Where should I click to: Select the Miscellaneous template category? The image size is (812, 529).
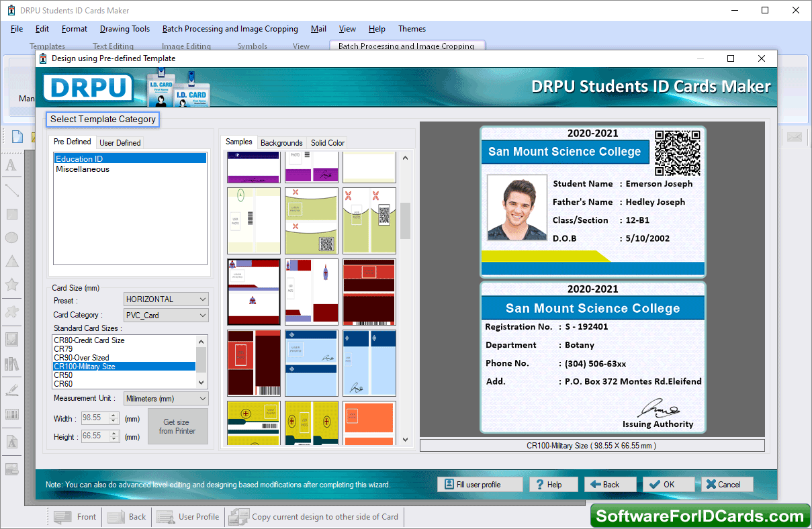130,169
